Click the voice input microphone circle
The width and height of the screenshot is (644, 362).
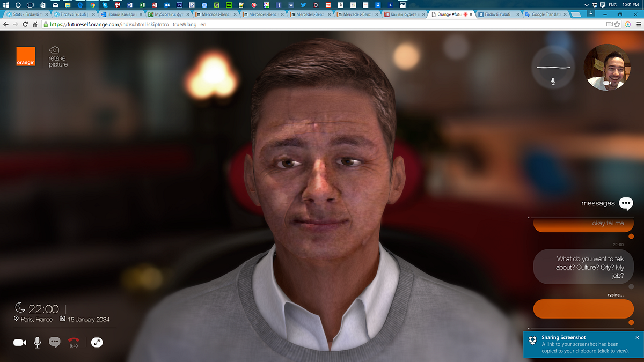[553, 68]
